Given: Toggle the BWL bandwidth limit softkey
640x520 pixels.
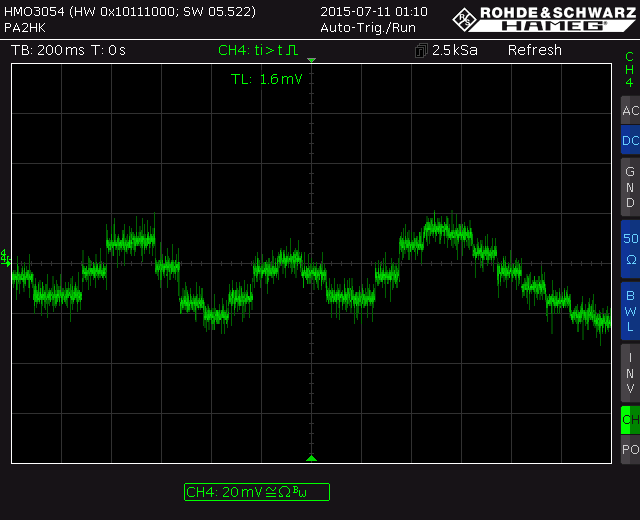Looking at the screenshot, I should 630,310.
